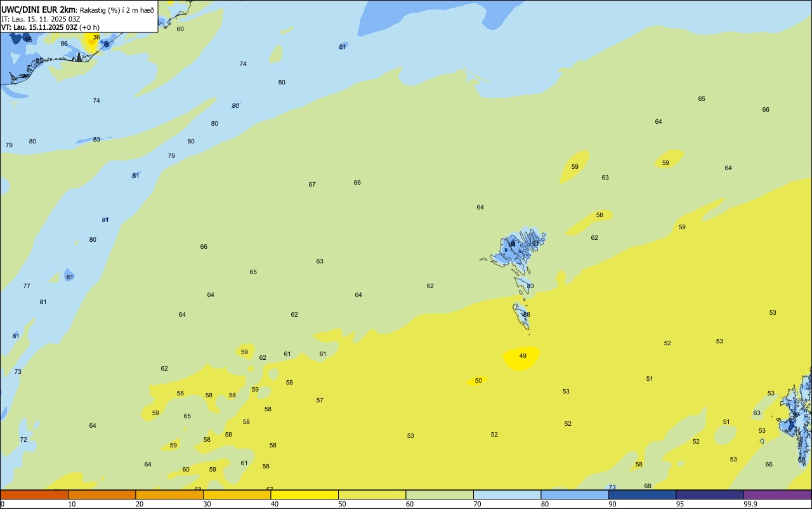The height and width of the screenshot is (509, 812).
Task: Select the bright yellow 40–50 legend swatch
Action: coord(304,494)
